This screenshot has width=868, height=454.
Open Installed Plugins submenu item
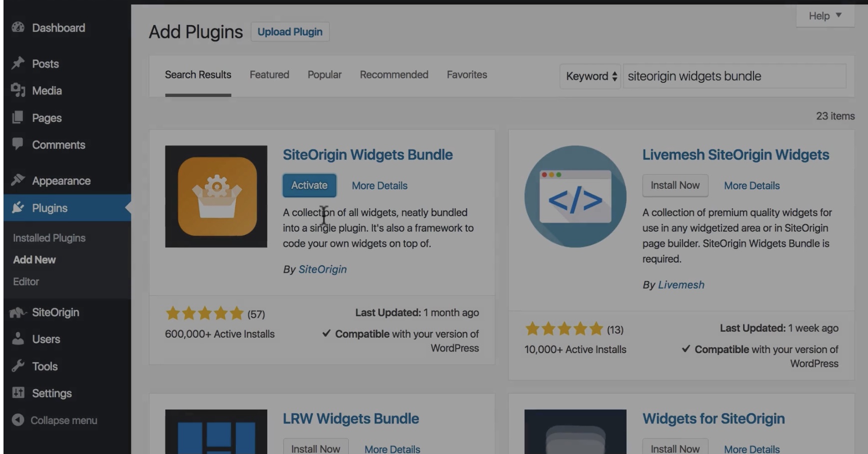coord(49,238)
